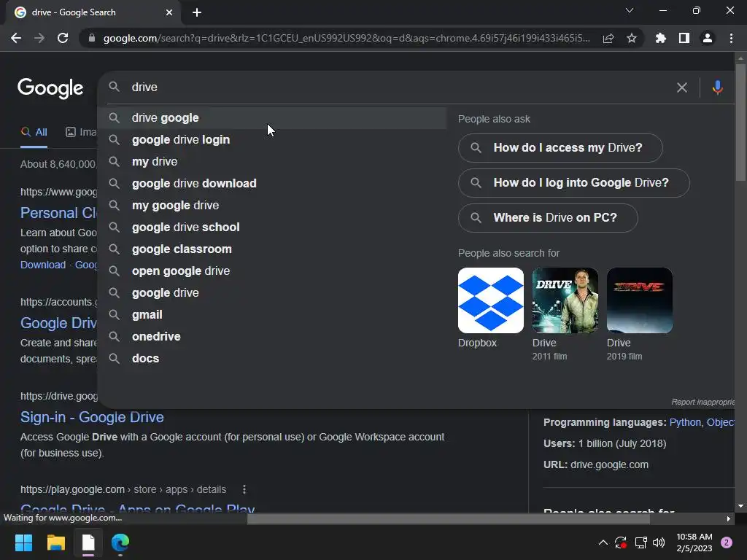747x560 pixels.
Task: Click the address bar URL
Action: [x=347, y=38]
